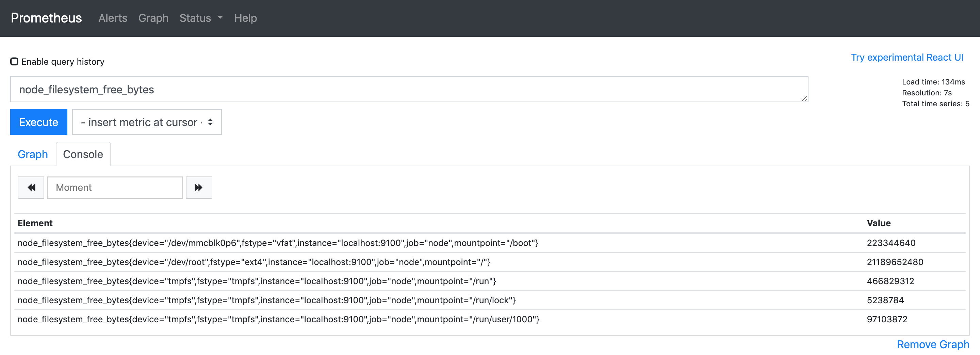Click the forward moment button
The image size is (980, 355).
[199, 187]
